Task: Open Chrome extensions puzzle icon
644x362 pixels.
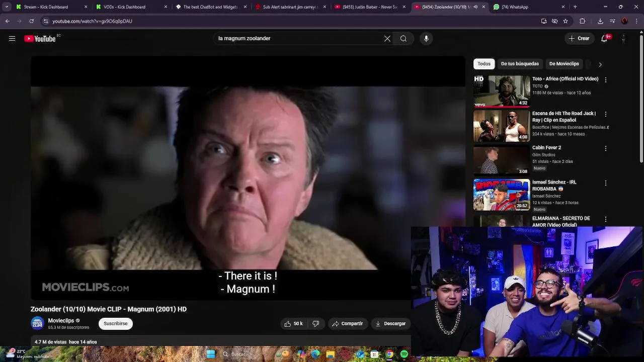Action: [583, 21]
